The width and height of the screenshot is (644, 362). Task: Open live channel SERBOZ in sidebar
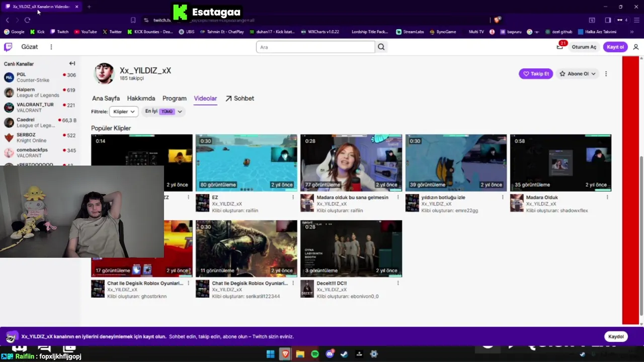40,138
